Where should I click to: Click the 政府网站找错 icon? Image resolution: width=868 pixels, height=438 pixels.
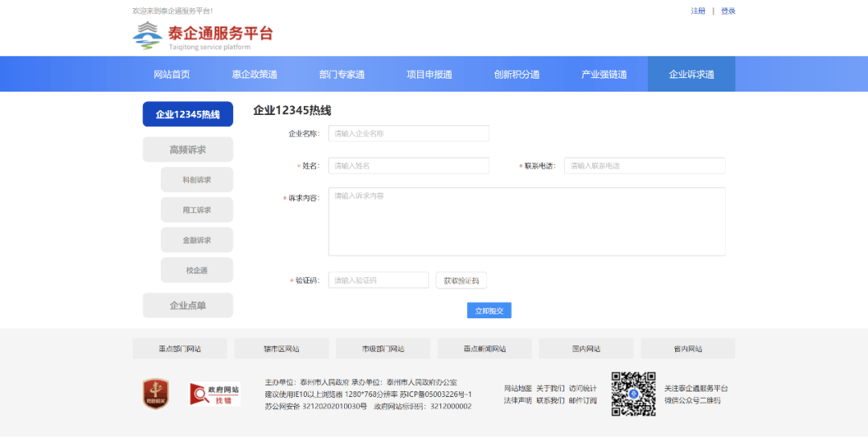(215, 395)
